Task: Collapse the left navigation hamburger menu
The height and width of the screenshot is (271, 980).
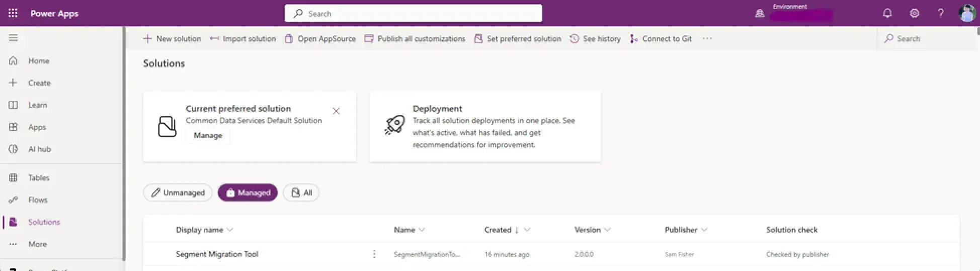Action: [13, 38]
